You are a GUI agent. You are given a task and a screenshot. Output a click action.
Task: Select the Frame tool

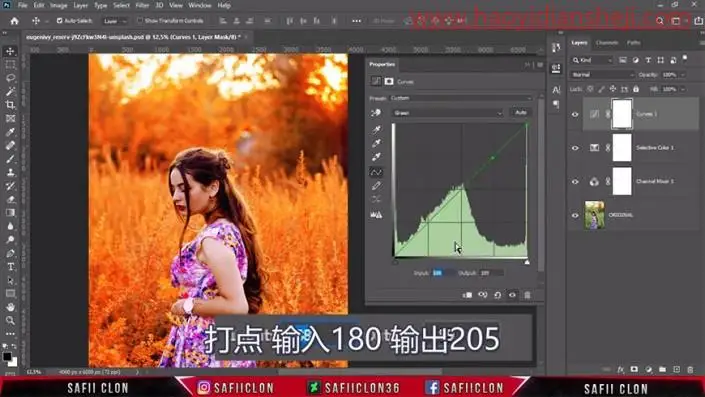coord(10,119)
